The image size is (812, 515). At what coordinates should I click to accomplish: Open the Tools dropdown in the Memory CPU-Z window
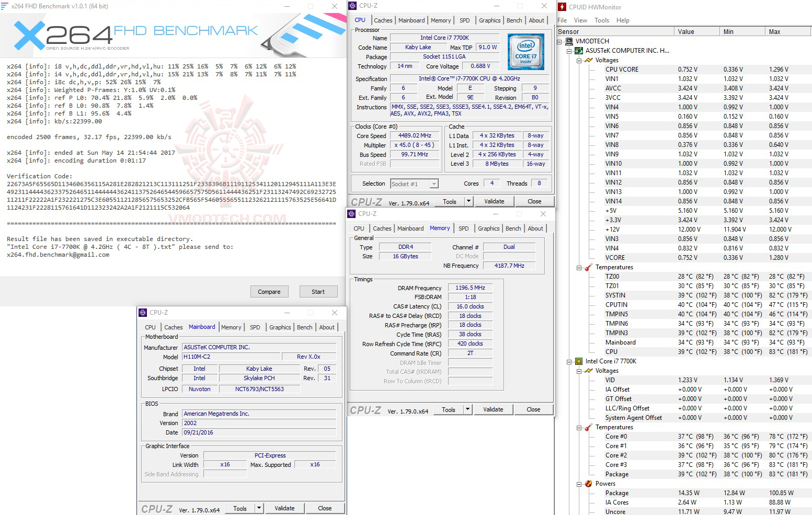click(x=467, y=409)
